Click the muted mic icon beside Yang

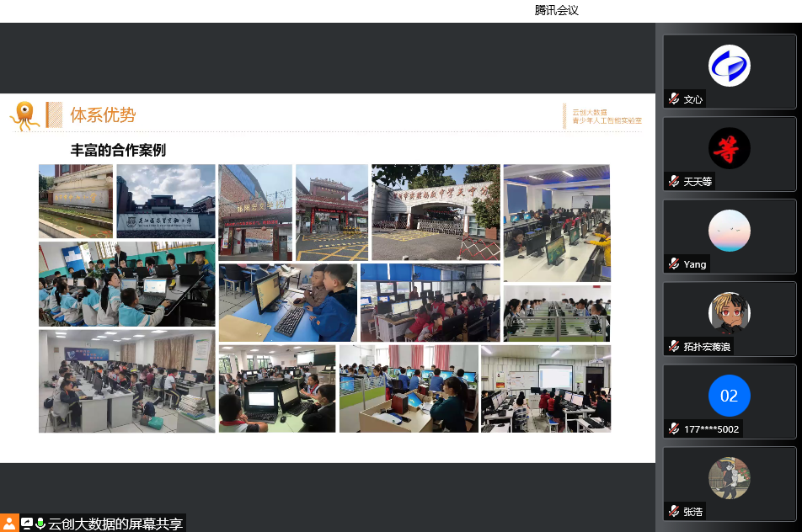[674, 264]
